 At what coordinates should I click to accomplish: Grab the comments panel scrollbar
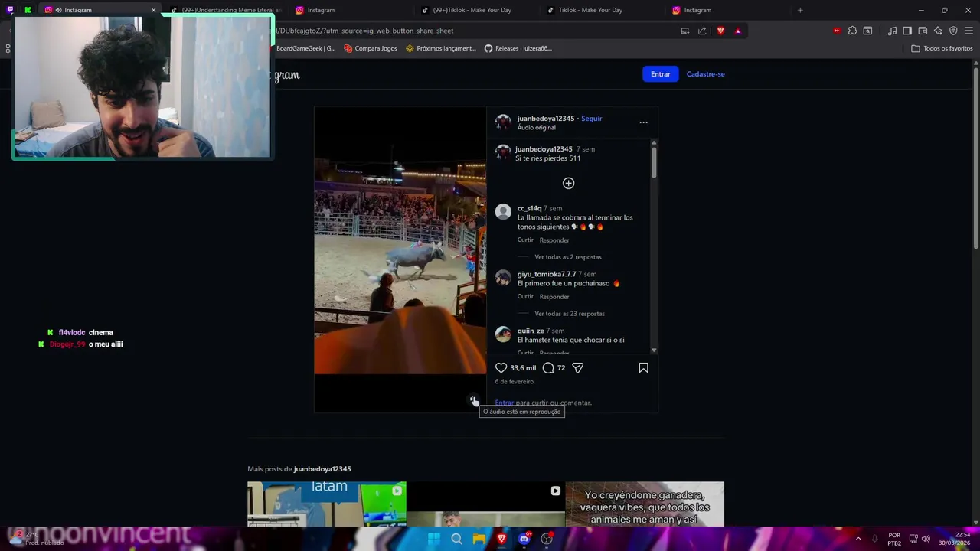point(654,161)
